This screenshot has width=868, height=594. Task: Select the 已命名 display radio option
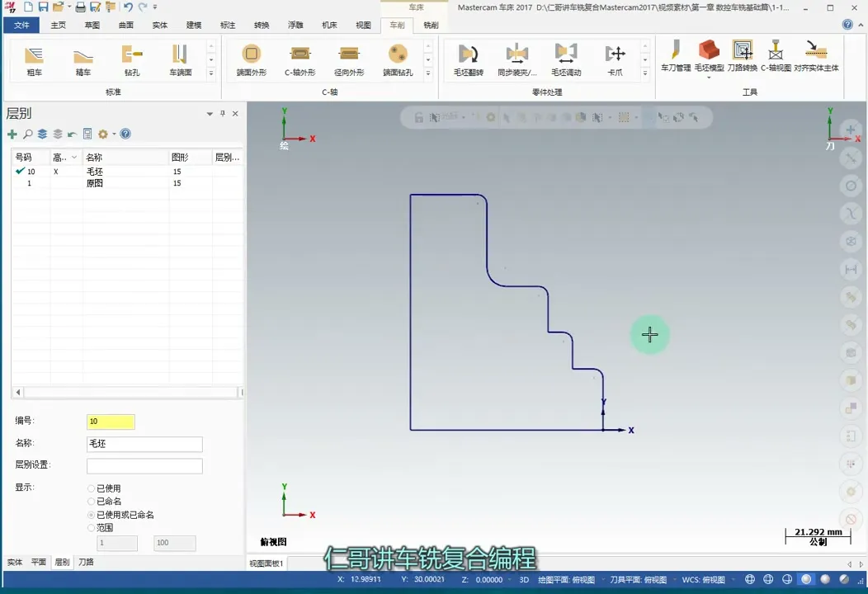92,502
